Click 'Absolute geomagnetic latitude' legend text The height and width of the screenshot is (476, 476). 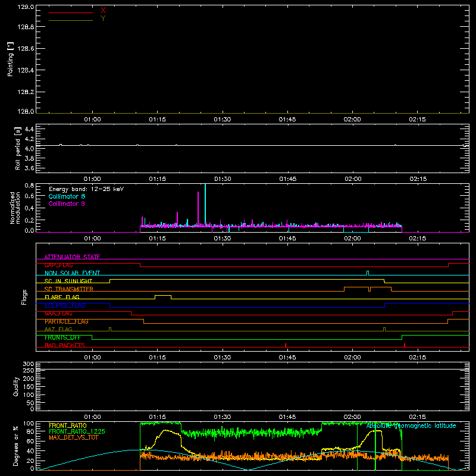411,425
